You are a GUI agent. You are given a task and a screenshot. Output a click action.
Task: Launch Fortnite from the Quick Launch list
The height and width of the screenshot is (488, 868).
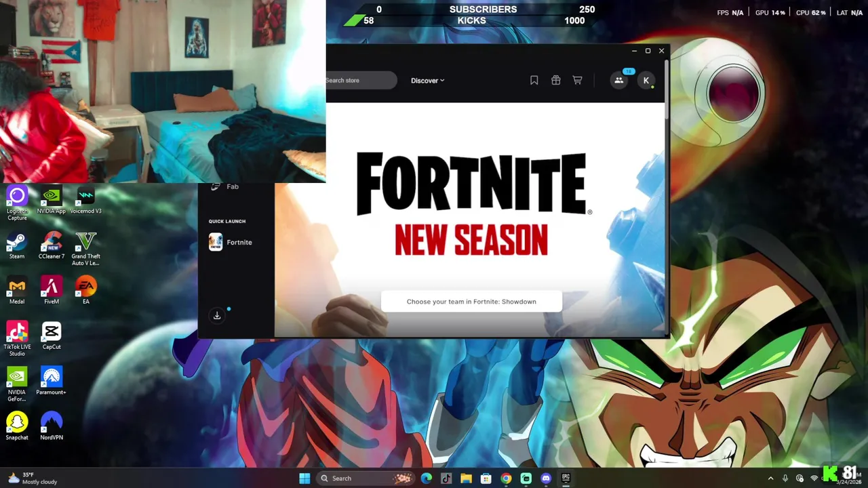[231, 242]
